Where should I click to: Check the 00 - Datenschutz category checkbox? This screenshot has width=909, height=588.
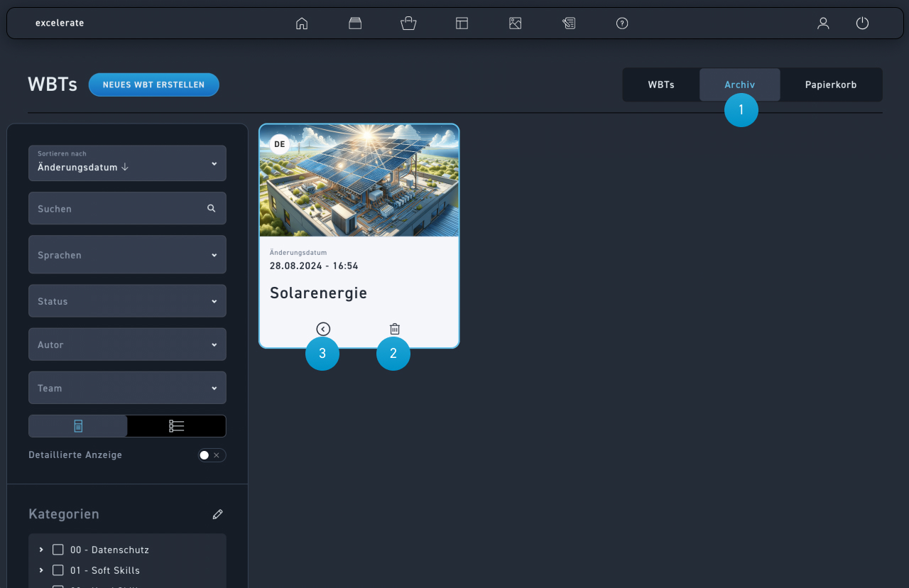coord(58,550)
